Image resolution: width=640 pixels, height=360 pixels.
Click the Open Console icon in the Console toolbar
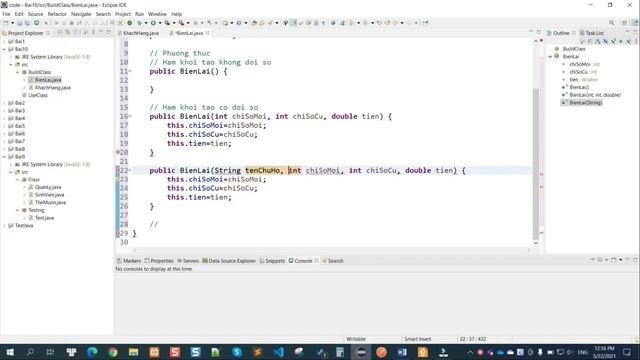point(614,260)
